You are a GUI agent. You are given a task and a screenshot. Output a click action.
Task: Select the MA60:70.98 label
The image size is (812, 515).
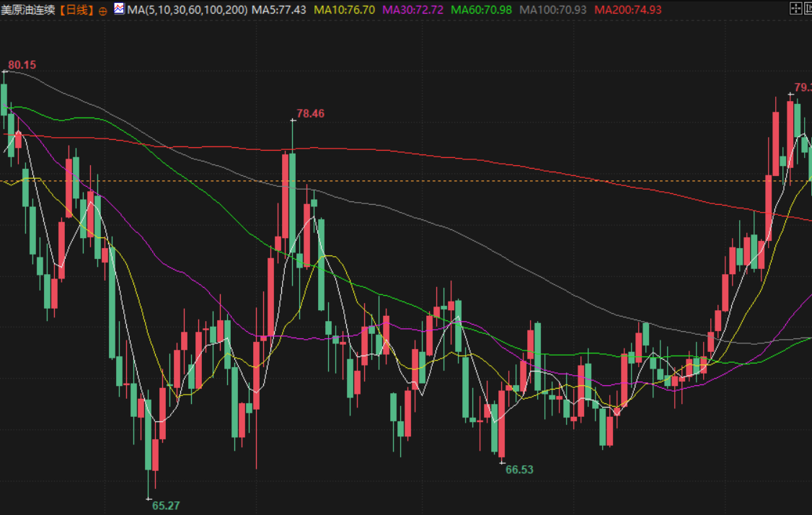pos(481,9)
